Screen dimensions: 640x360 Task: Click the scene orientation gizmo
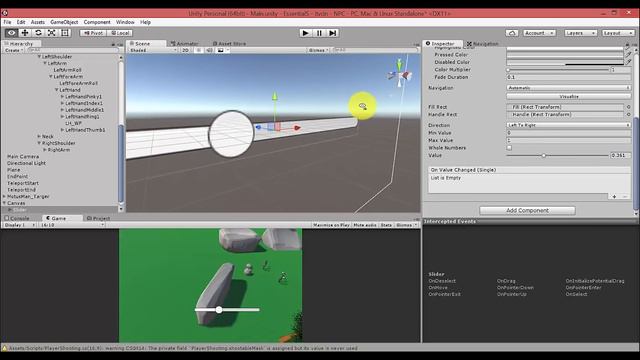(x=400, y=74)
